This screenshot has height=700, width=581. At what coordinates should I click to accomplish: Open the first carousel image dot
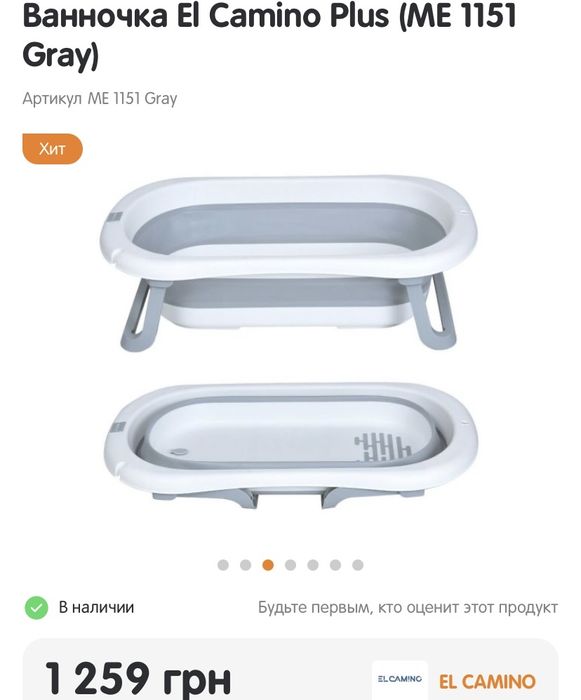[223, 565]
